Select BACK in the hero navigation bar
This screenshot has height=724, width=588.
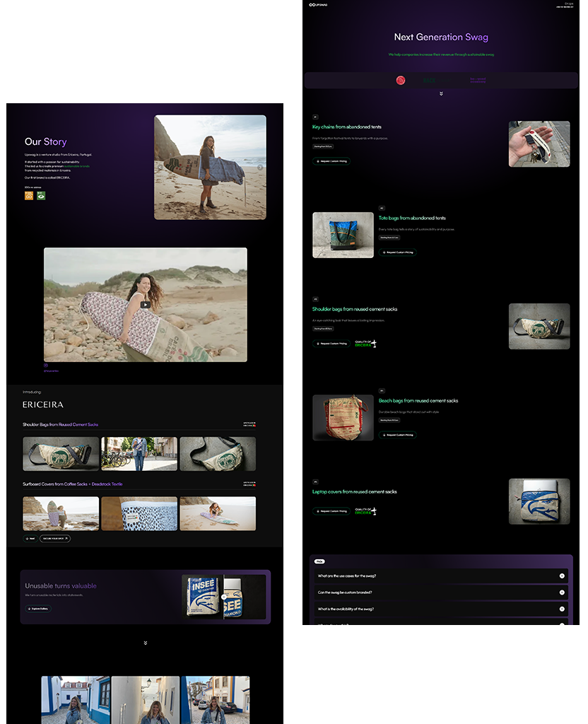[430, 80]
